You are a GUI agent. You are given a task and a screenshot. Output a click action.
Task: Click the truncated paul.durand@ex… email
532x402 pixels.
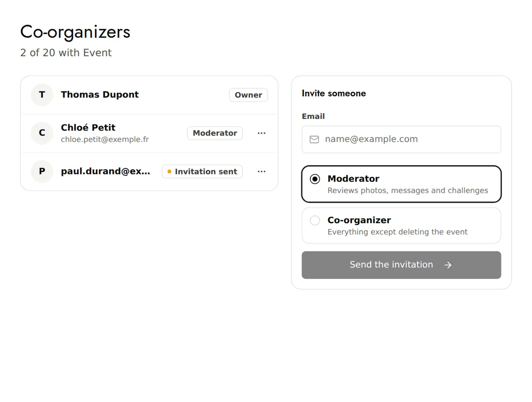coord(106,172)
